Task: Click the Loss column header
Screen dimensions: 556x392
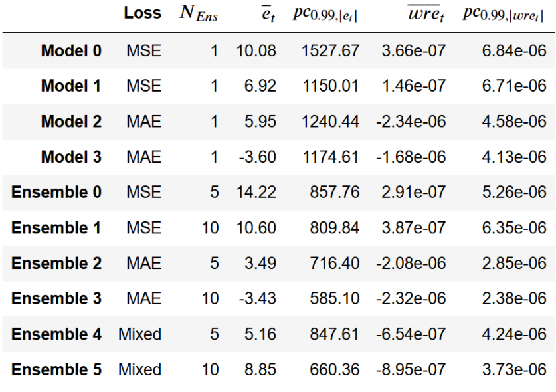Action: pos(142,13)
